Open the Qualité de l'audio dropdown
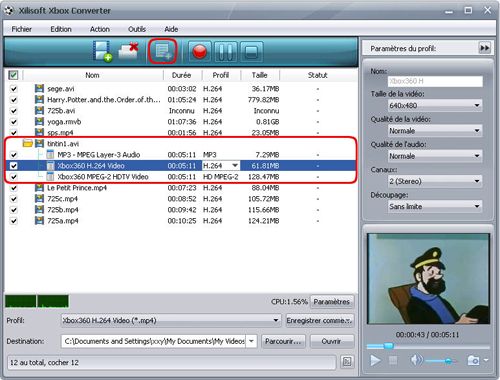The image size is (500, 380). pos(435,156)
